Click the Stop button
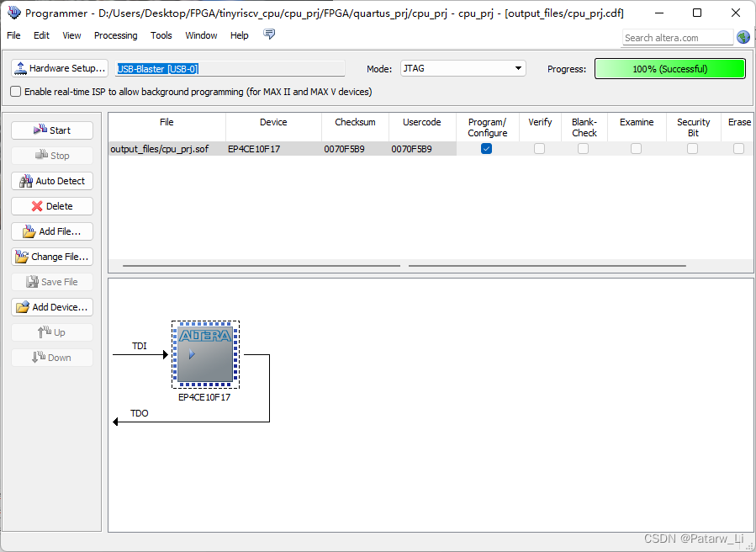Screen dimensions: 756x552 pos(52,156)
